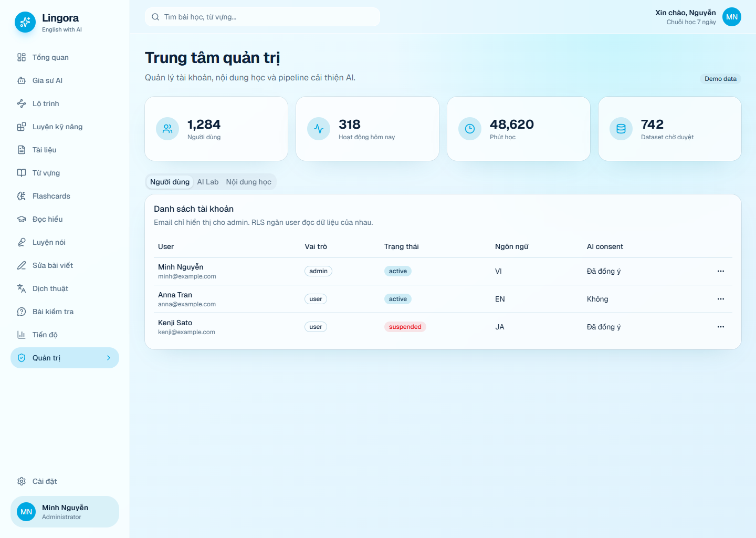Click the MN avatar in top bar
Viewport: 756px width, 538px height.
point(732,17)
